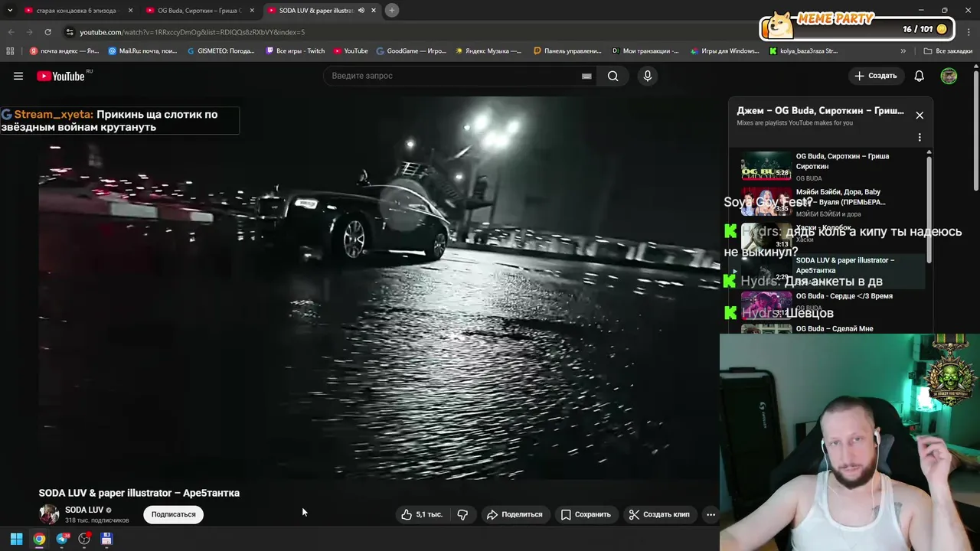This screenshot has height=551, width=980.
Task: Open Игры для Windows bookmark
Action: pos(724,51)
